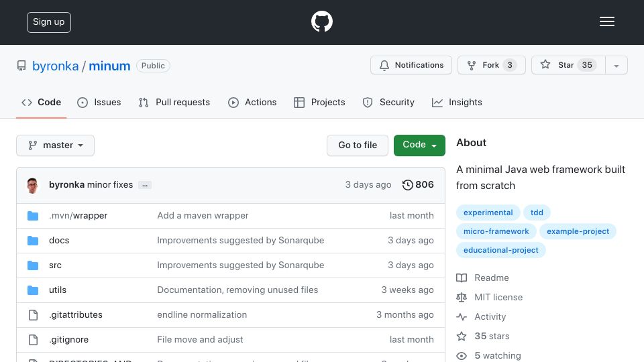Open the .gitattributes file
Image resolution: width=644 pixels, height=362 pixels.
coord(76,315)
